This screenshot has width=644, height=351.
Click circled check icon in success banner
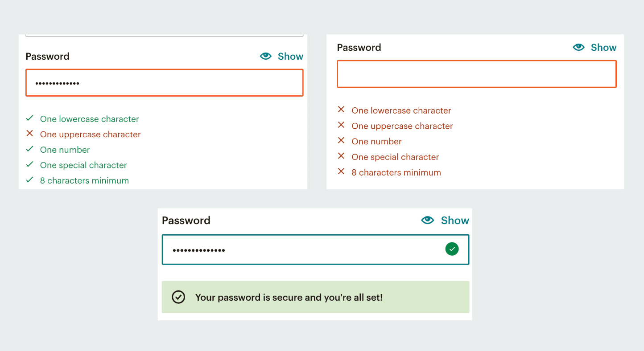click(178, 297)
